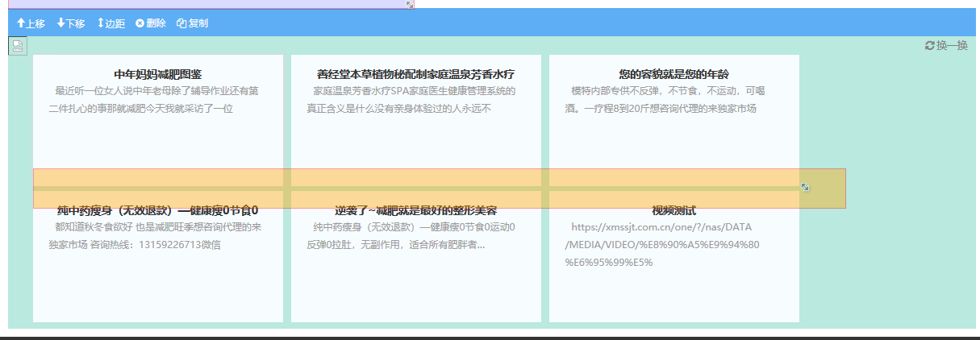The image size is (980, 340).
Task: Open the 视频测试 card title
Action: coord(673,211)
